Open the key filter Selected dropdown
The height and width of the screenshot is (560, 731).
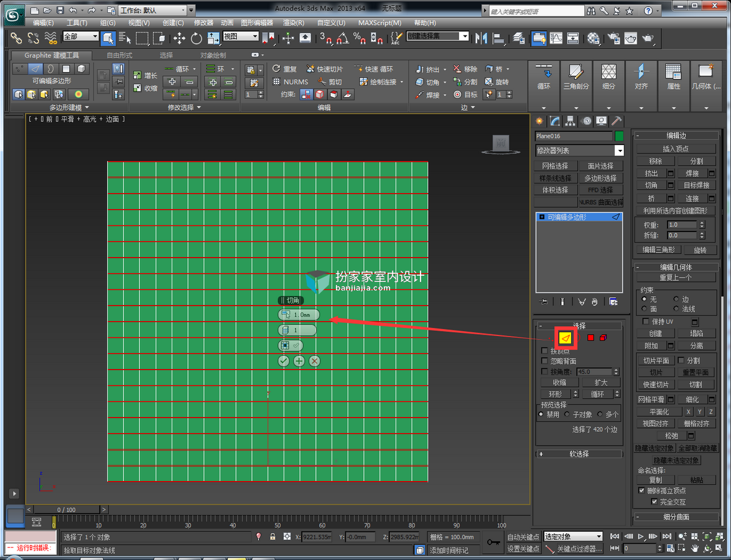point(573,537)
